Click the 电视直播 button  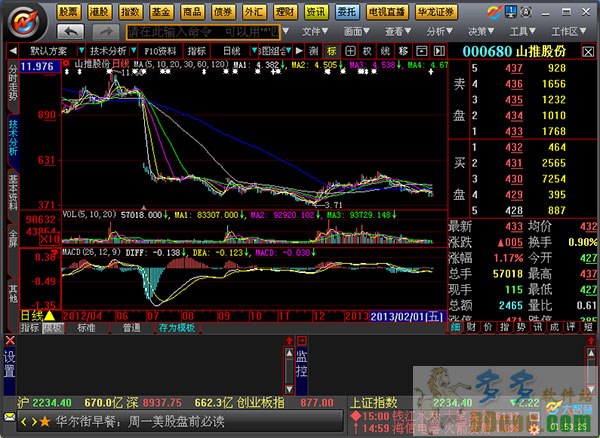pyautogui.click(x=387, y=12)
